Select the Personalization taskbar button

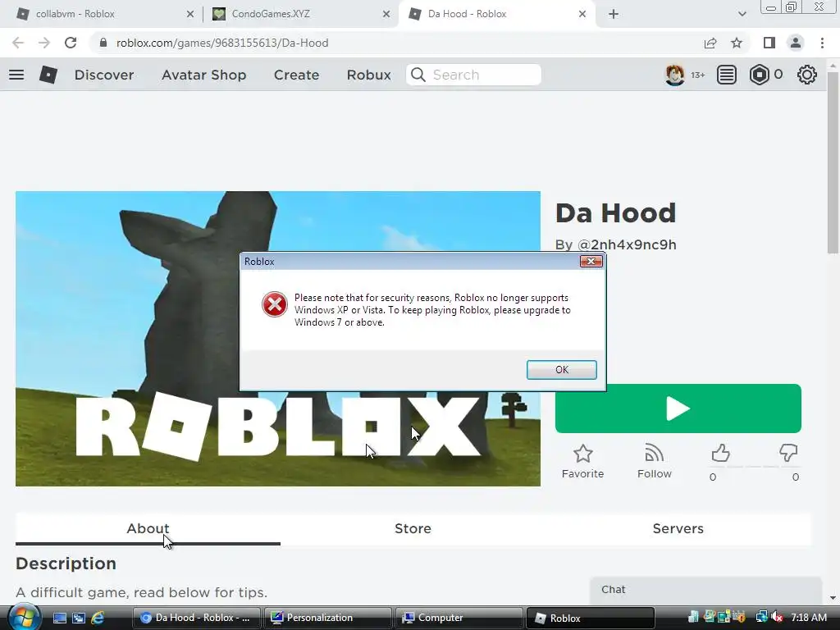point(328,618)
